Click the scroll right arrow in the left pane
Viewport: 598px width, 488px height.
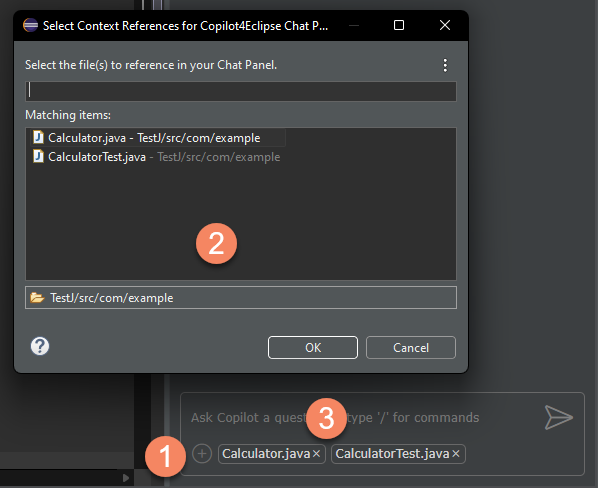pos(125,478)
